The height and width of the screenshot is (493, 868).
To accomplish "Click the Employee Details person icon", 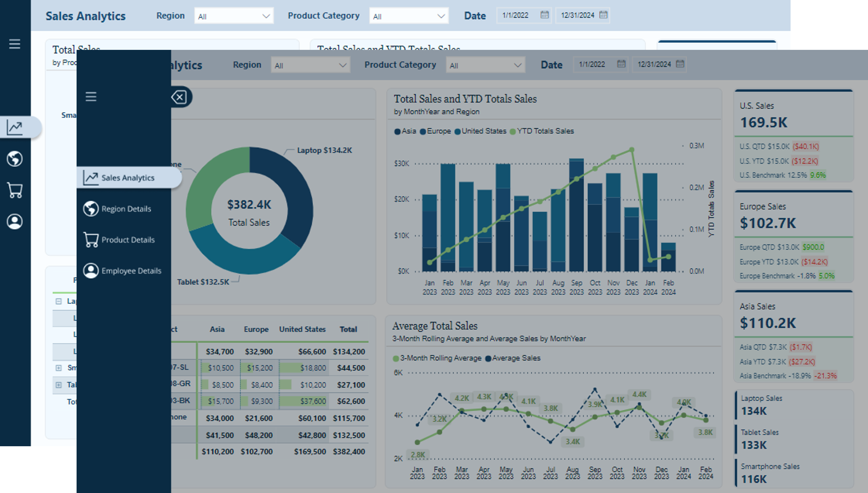I will [x=90, y=270].
